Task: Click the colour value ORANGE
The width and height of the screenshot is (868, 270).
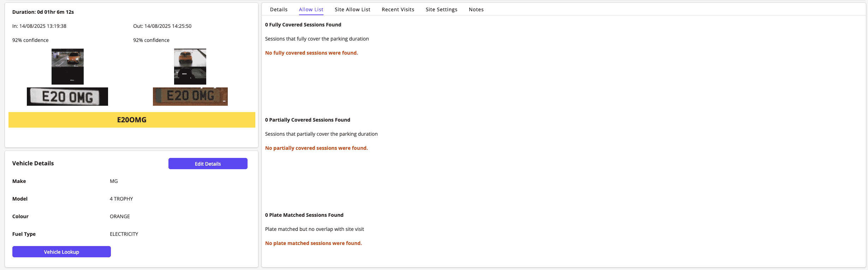Action: pos(120,216)
